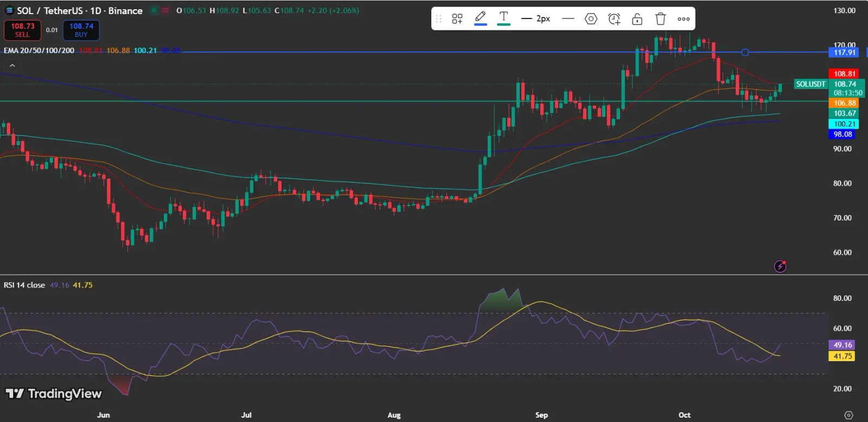Click the TradingView logo

click(x=54, y=394)
